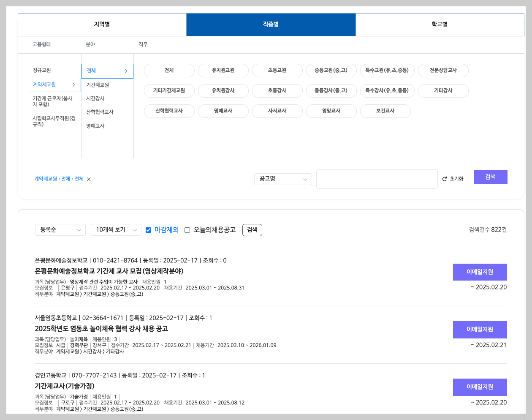Open the 등록순 sort dropdown
The image size is (532, 420).
60,230
